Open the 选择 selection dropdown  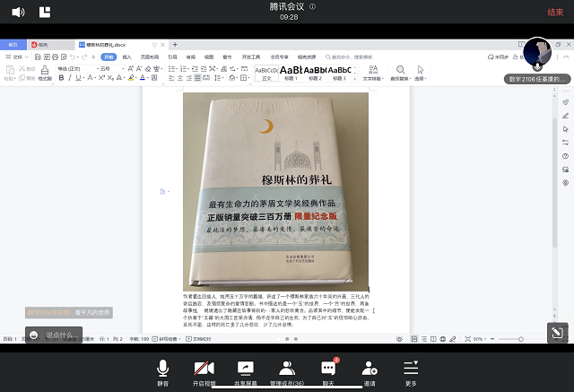(x=421, y=73)
